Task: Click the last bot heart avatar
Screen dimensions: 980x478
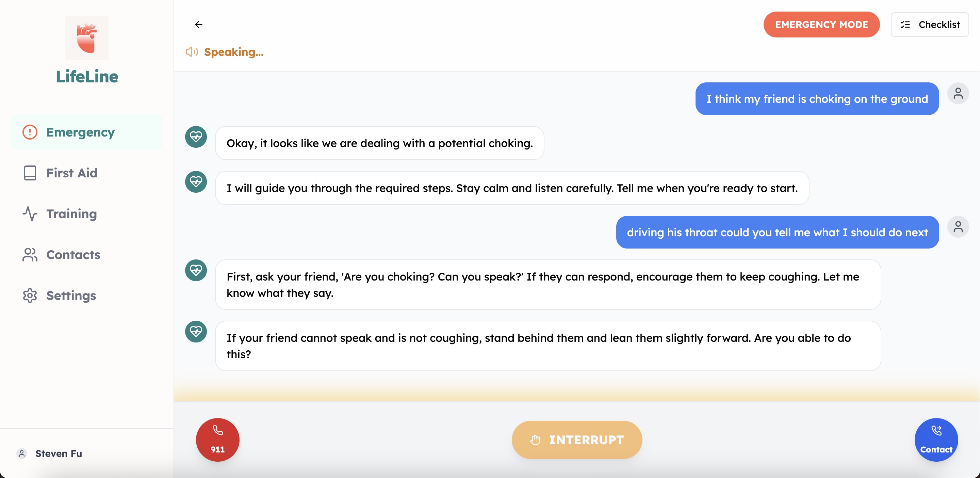Action: (x=196, y=332)
